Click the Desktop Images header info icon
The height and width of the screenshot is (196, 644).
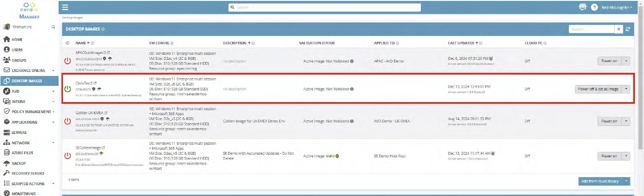[103, 29]
